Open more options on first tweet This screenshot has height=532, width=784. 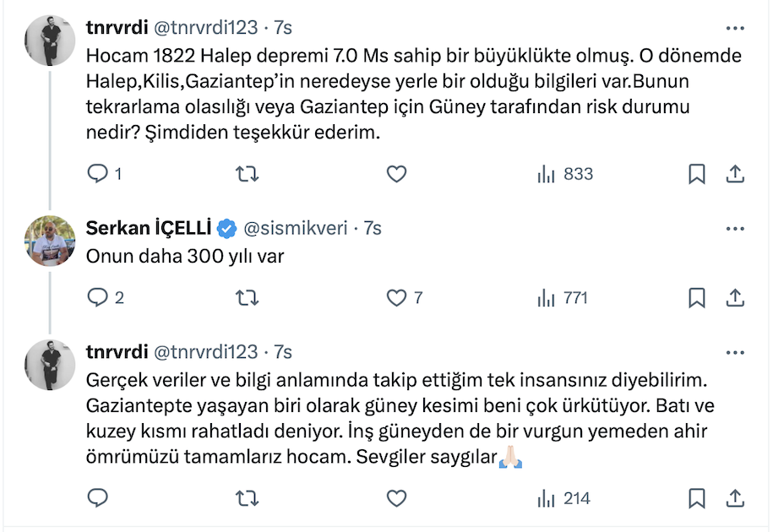(735, 28)
